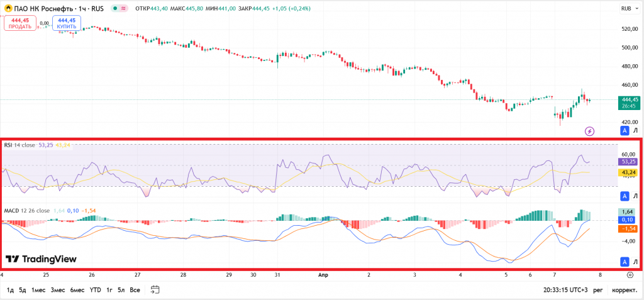Toggle auto scale A in MACD pane
The width and height of the screenshot is (644, 300).
point(625,262)
